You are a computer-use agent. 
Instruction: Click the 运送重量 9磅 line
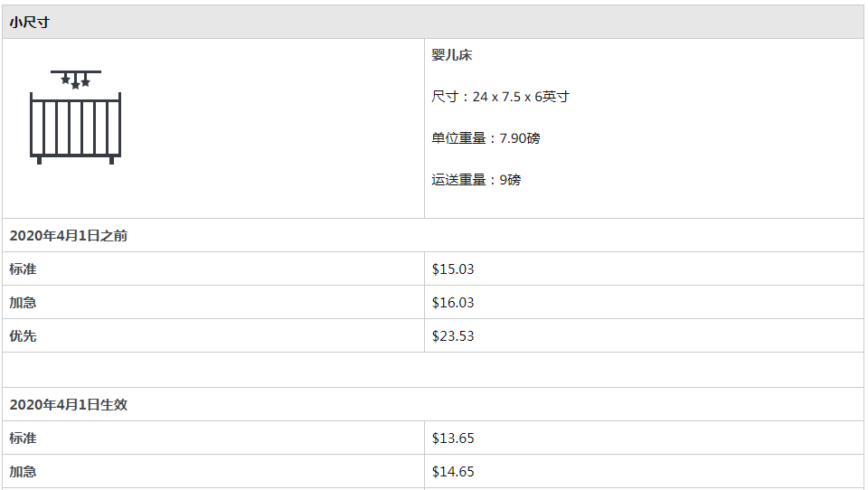coord(476,179)
